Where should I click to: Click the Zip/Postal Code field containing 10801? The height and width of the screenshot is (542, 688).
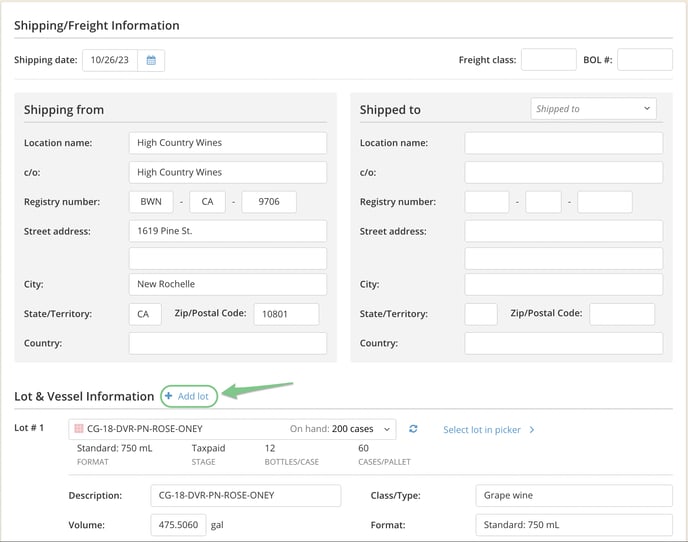pos(286,314)
